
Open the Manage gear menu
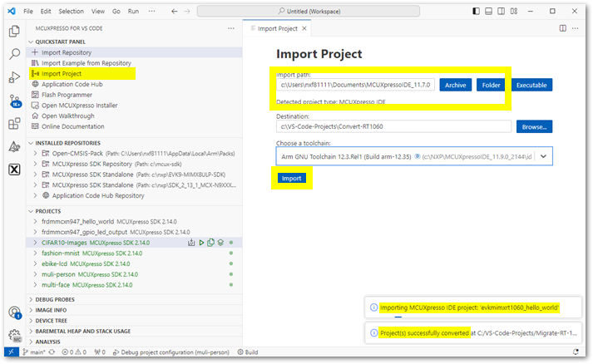[14, 335]
